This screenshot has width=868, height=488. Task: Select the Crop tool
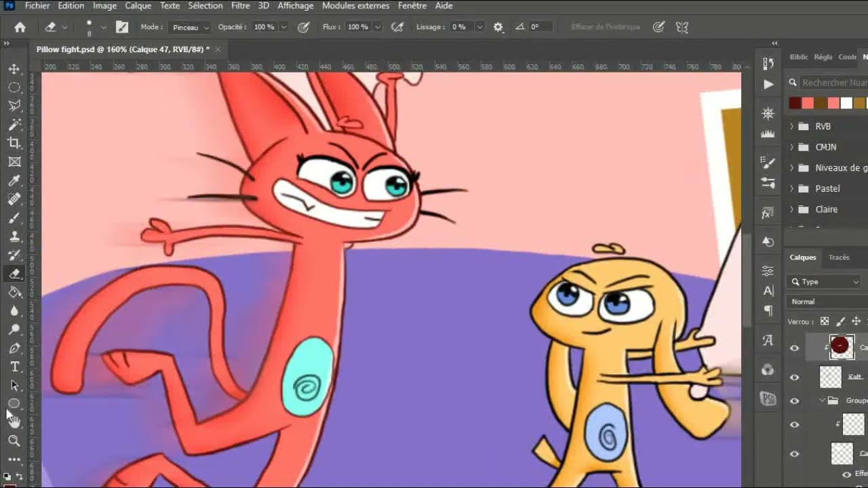coord(14,143)
